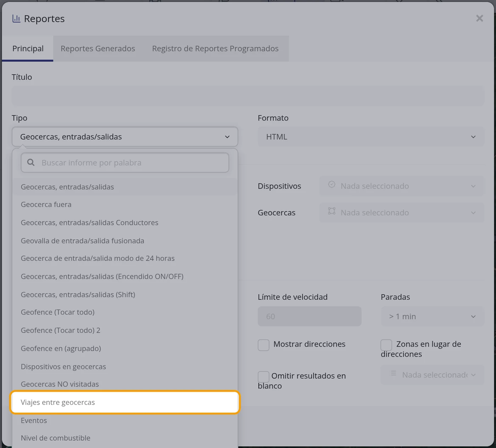Click the Reportes bar chart icon
Screen dimensions: 496x448
(x=16, y=18)
